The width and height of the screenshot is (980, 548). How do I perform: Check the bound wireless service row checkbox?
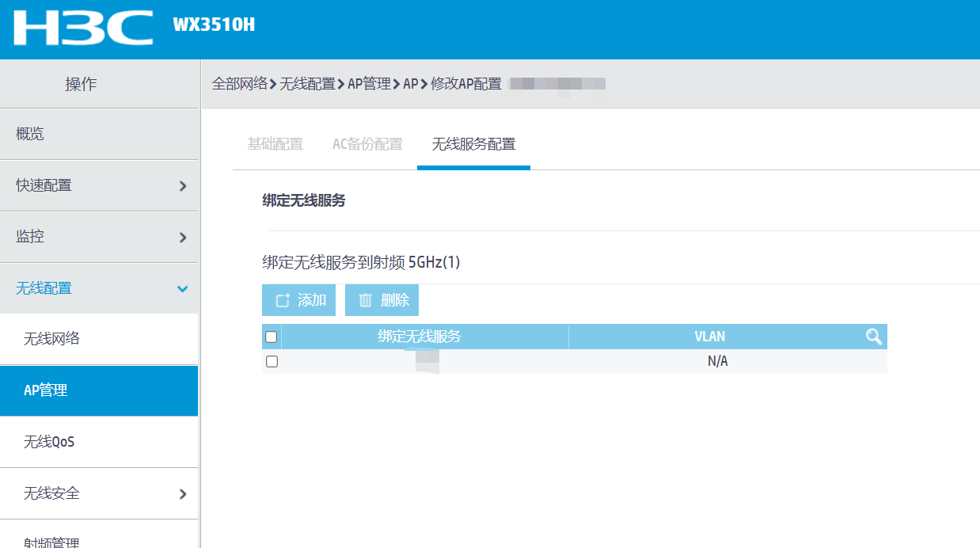(271, 361)
